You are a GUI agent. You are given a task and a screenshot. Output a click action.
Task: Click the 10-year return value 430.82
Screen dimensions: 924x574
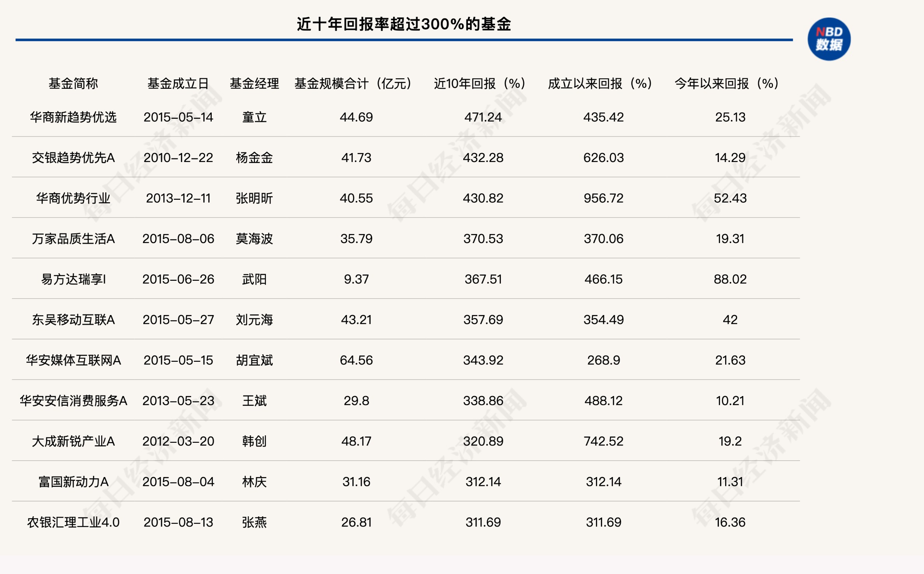pyautogui.click(x=483, y=198)
